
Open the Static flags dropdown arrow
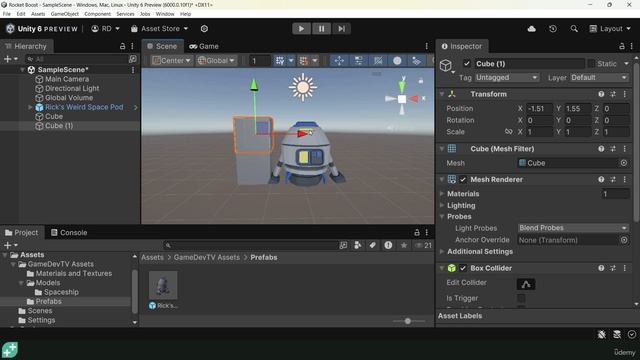626,64
